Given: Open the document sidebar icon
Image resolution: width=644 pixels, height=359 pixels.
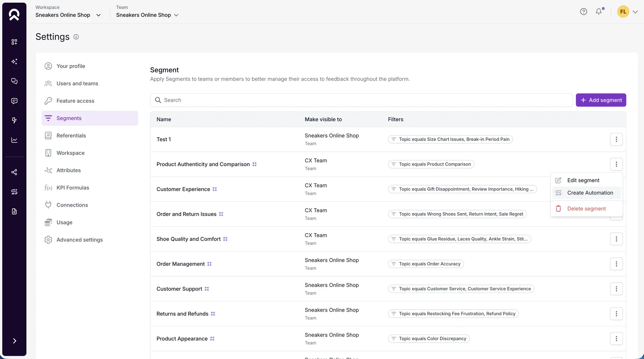Looking at the screenshot, I should [14, 211].
